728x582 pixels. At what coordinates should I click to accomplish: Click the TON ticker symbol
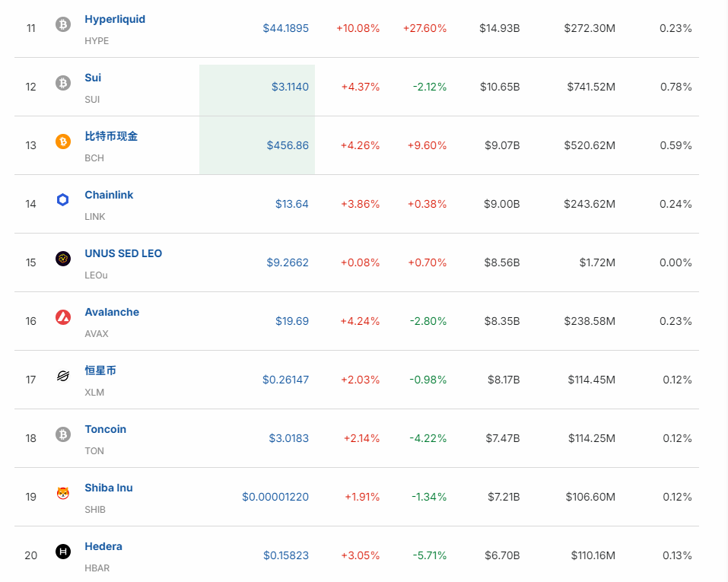(x=94, y=450)
